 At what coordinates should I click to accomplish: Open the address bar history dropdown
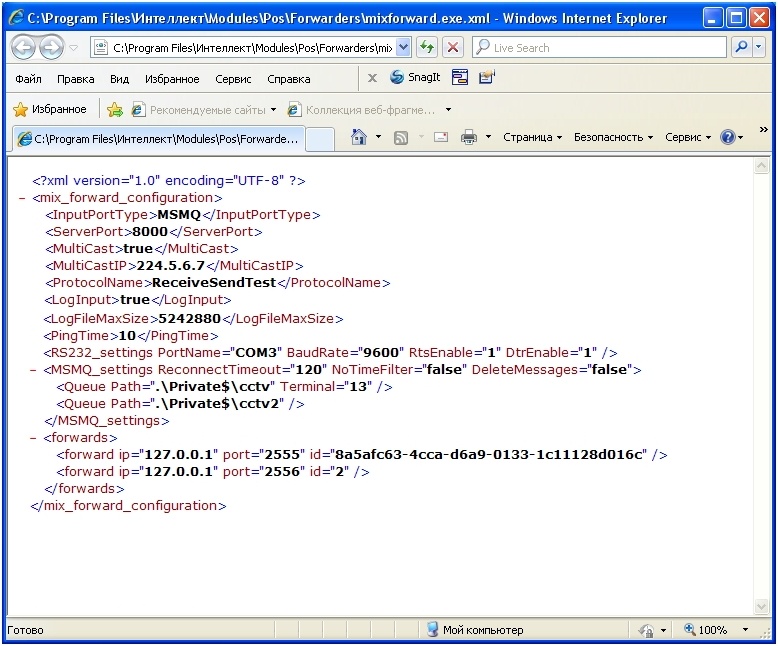point(403,47)
